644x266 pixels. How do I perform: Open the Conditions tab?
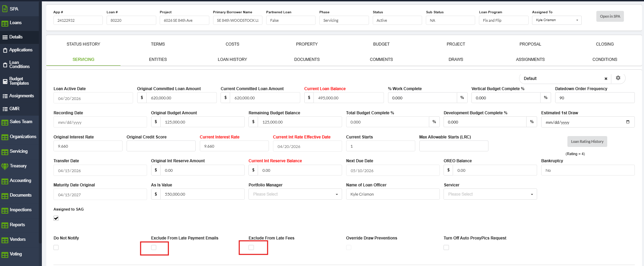pyautogui.click(x=605, y=60)
